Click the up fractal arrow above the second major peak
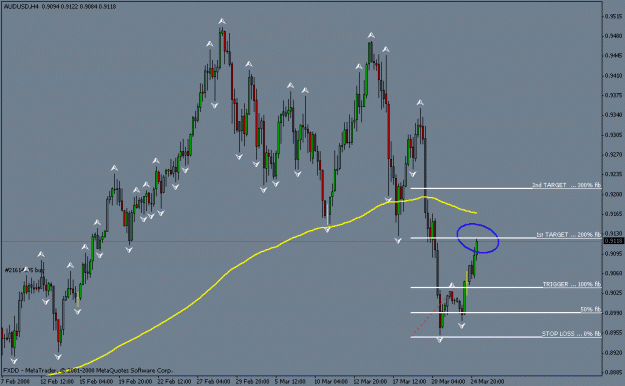This screenshot has width=625, height=386. (x=371, y=35)
